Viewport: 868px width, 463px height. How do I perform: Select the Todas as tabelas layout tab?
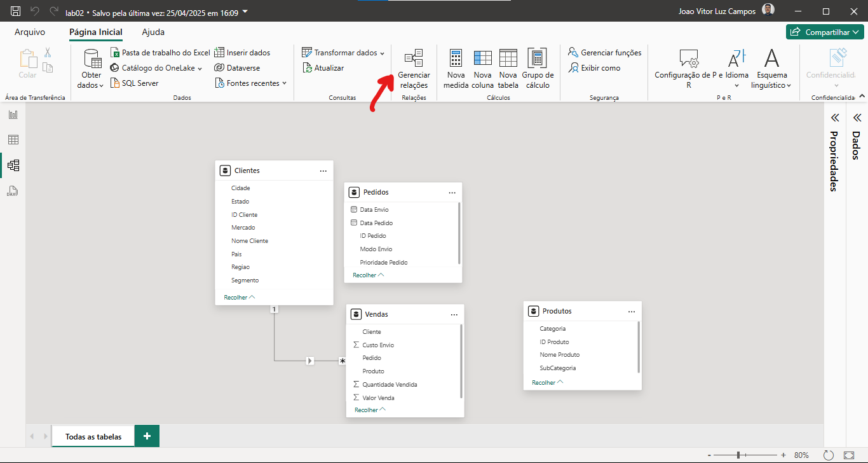point(93,436)
